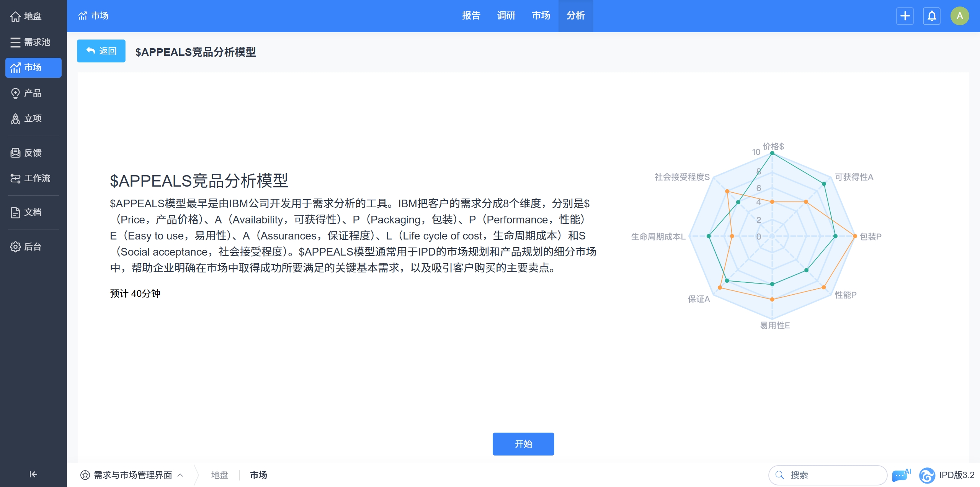
Task: Open the 地盘 home icon in sidebar
Action: [15, 16]
